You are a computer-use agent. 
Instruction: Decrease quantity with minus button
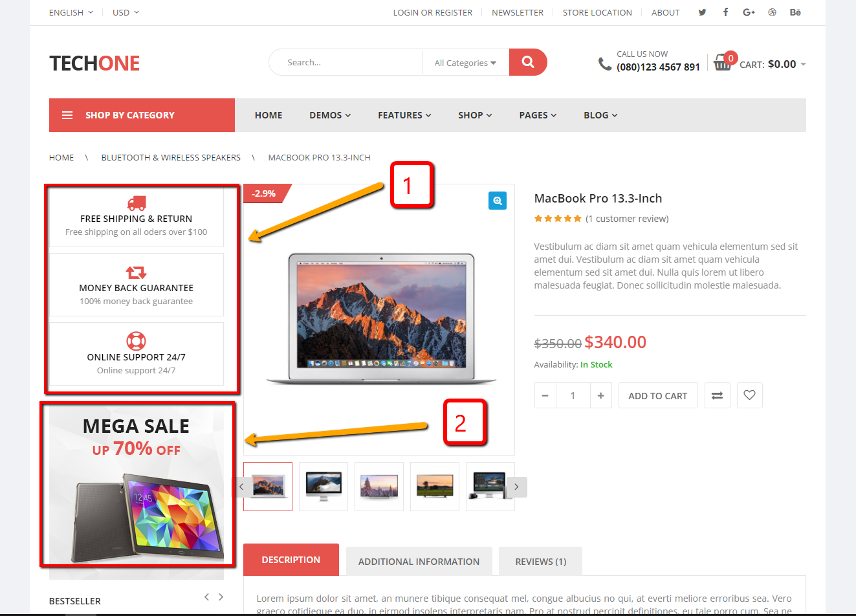545,395
